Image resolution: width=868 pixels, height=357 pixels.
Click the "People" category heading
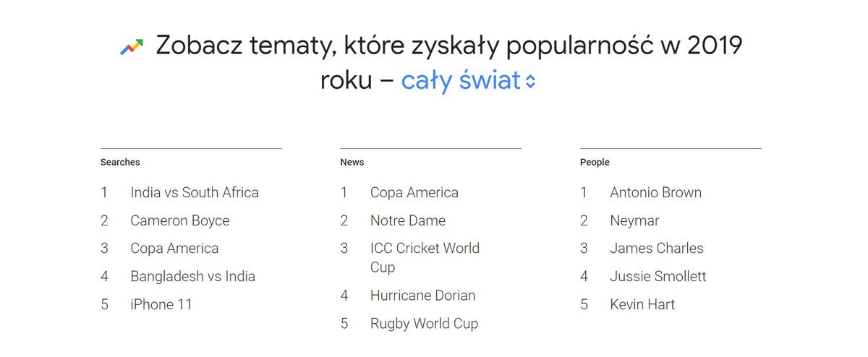[x=595, y=163]
